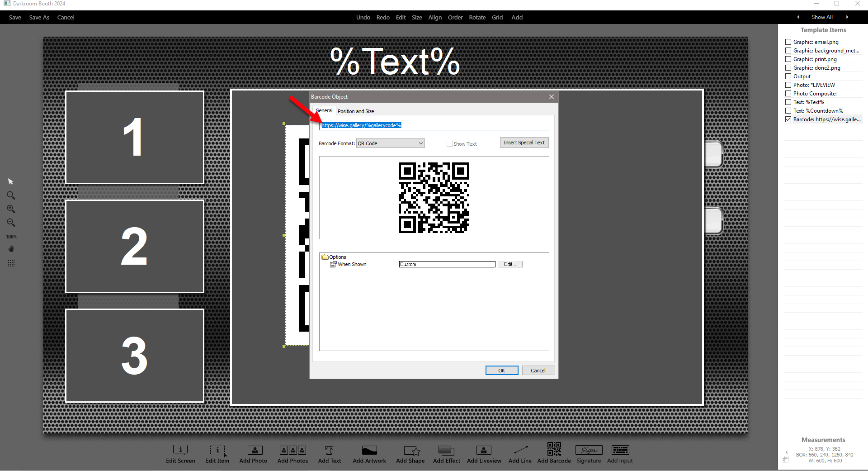The height and width of the screenshot is (471, 868).
Task: Select the hand pan tool
Action: pos(11,249)
